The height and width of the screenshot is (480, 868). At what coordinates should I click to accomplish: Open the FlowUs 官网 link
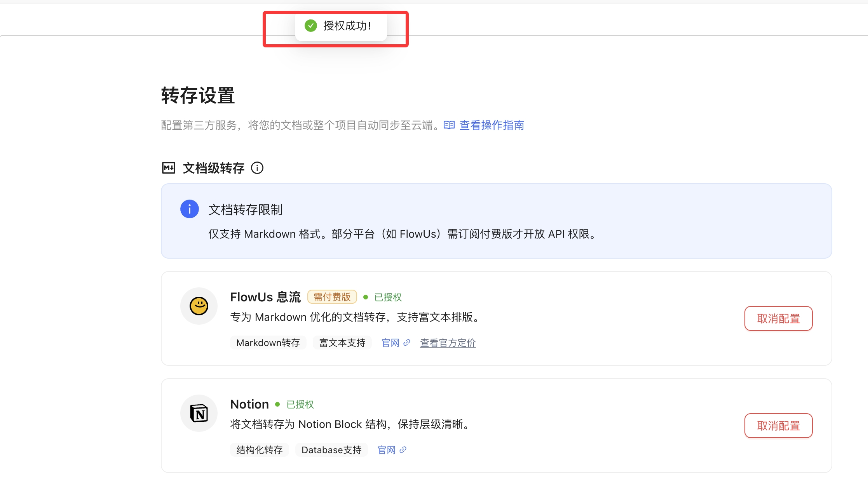(390, 343)
